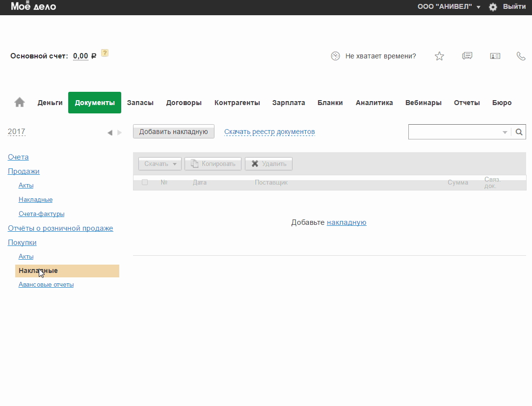Viewport: 532px width, 406px height.
Task: Open the Деньги menu tab
Action: tap(50, 103)
